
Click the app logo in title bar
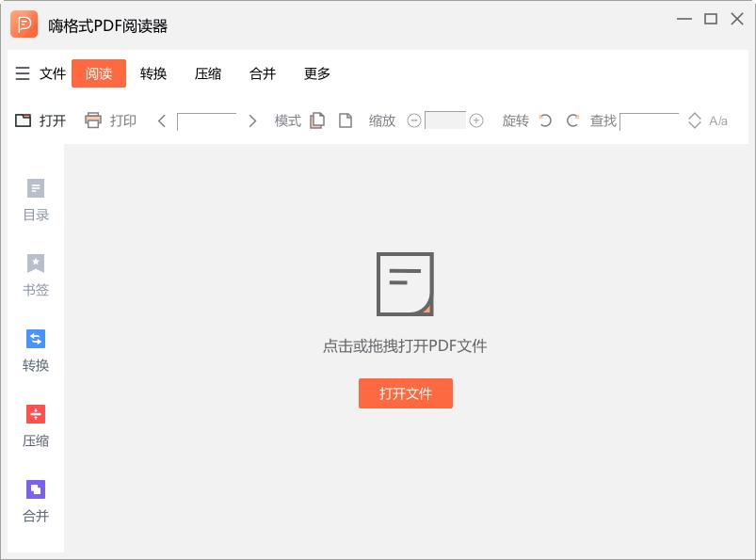24,24
